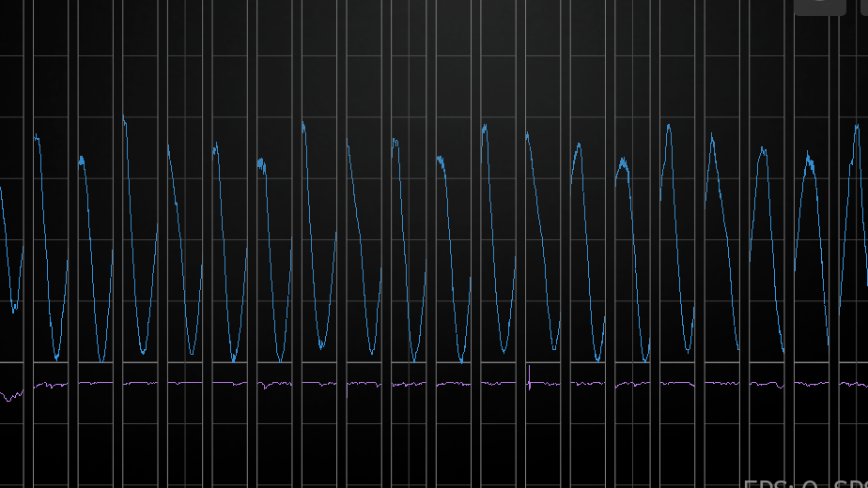Click the sharp vertical spike on the purple trace

[x=529, y=377]
